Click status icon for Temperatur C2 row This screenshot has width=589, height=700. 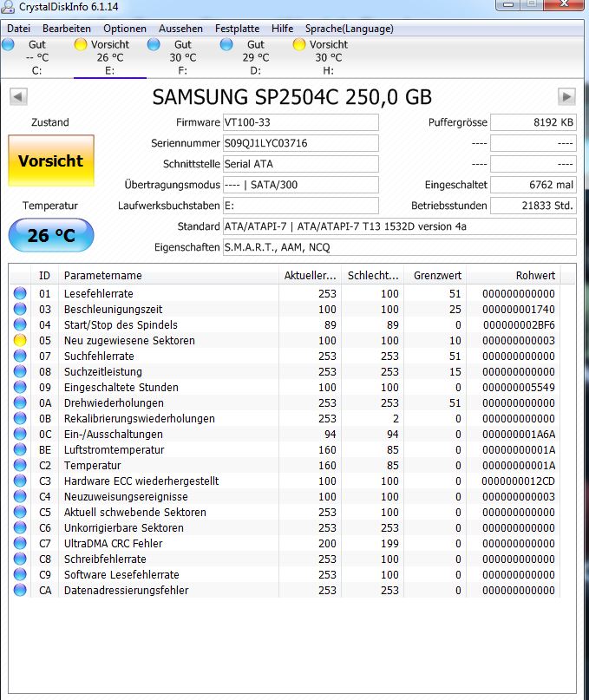coord(20,465)
